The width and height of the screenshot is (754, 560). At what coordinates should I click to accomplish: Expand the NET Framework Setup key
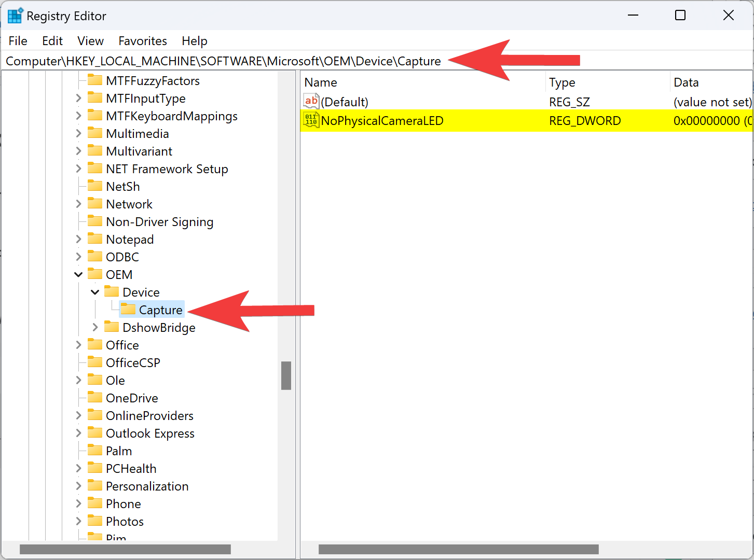click(78, 169)
